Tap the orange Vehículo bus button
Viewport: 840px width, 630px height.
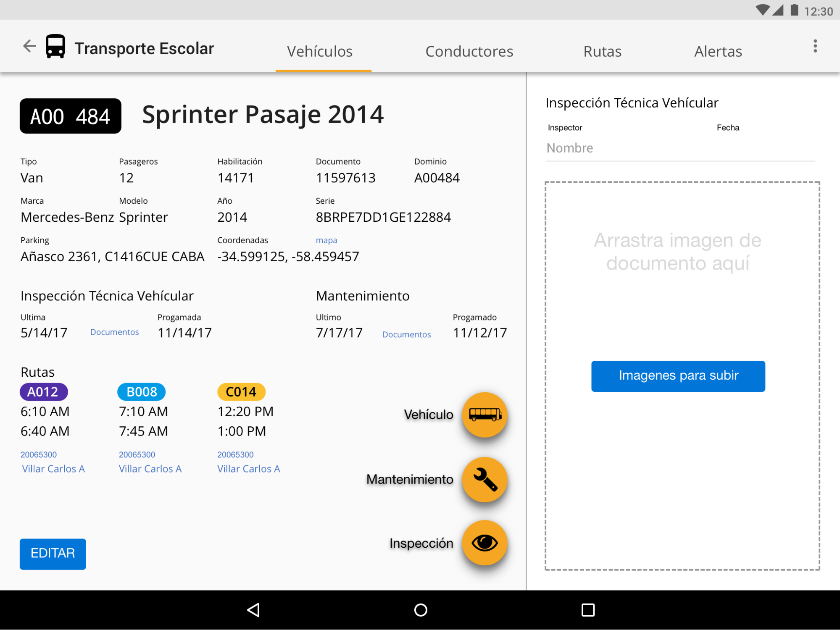[x=485, y=415]
